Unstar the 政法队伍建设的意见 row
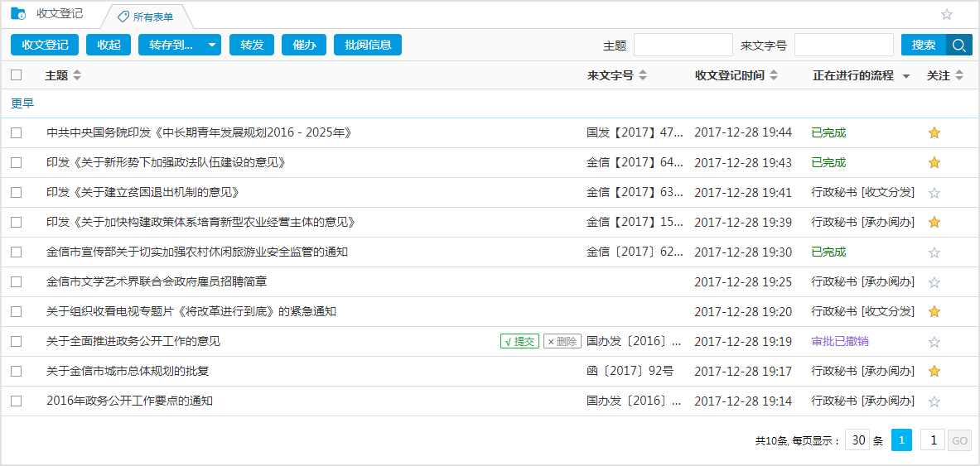Image resolution: width=980 pixels, height=466 pixels. tap(934, 162)
